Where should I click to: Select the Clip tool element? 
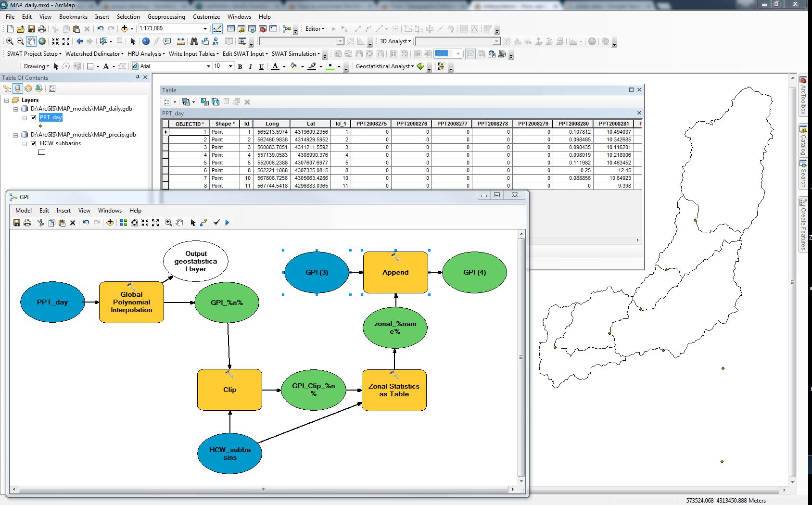229,390
